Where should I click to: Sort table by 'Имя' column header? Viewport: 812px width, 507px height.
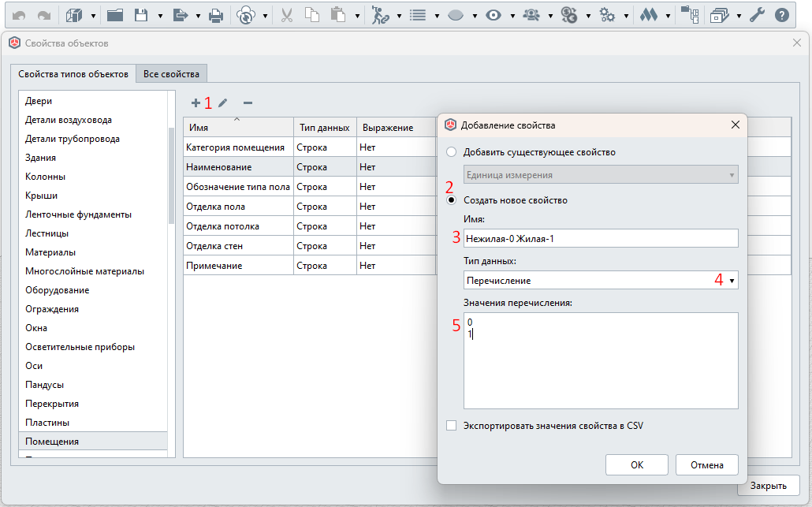[x=238, y=128]
